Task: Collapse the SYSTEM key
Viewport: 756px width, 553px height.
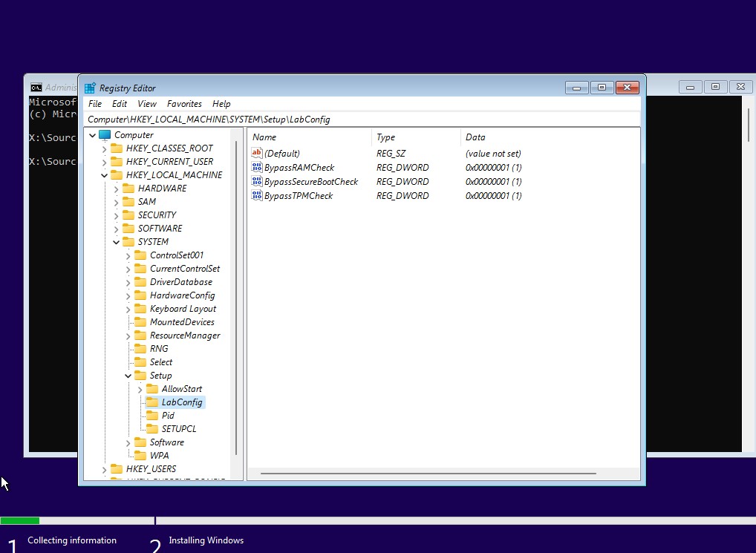Action: point(116,242)
